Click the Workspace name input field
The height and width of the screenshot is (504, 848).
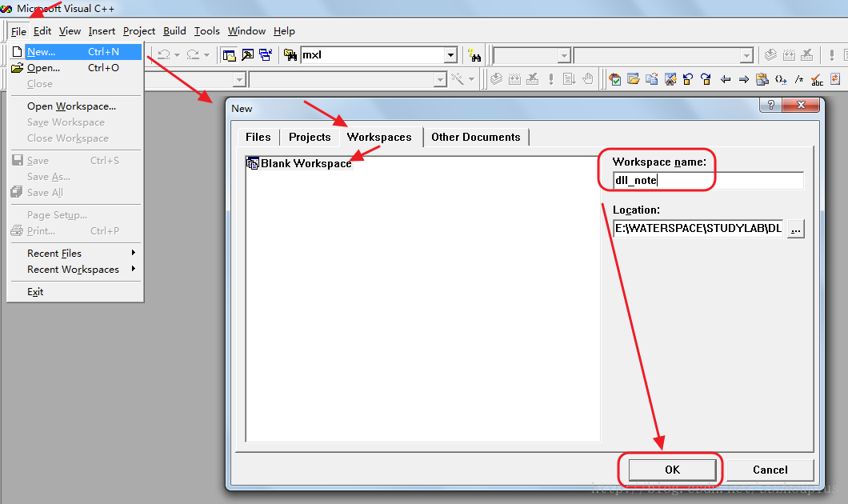(708, 180)
